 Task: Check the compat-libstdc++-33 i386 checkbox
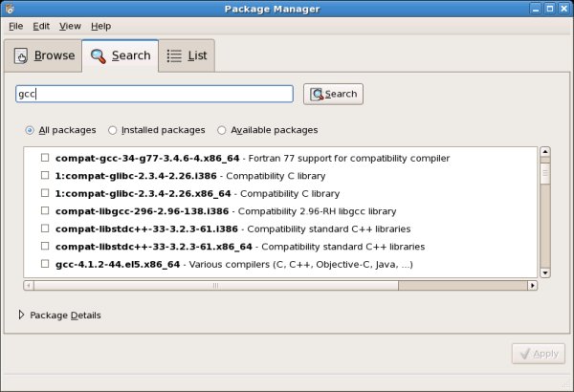(x=45, y=229)
